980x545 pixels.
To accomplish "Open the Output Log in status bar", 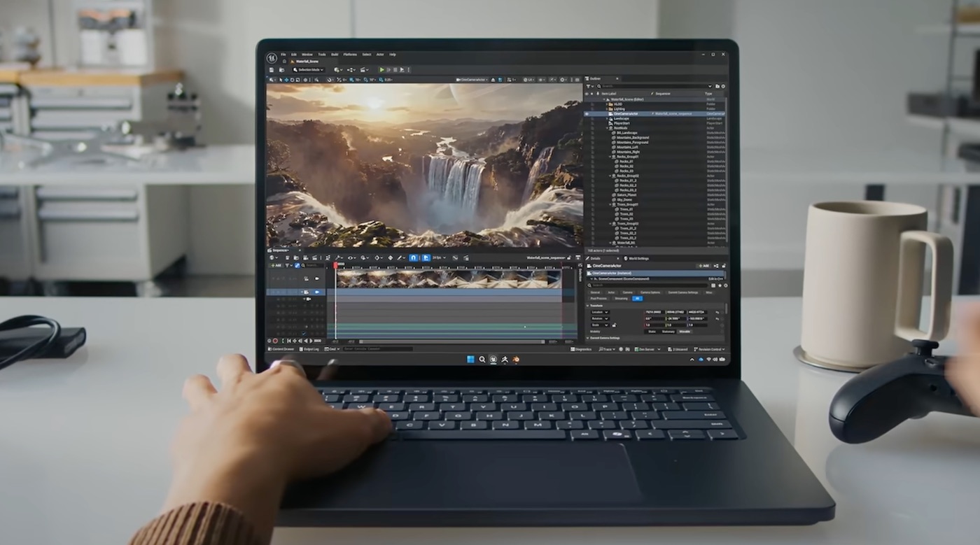I will coord(309,349).
